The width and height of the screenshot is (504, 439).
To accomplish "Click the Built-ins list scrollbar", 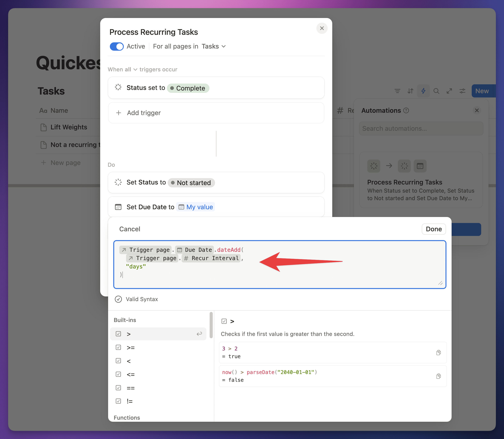I will pos(211,325).
